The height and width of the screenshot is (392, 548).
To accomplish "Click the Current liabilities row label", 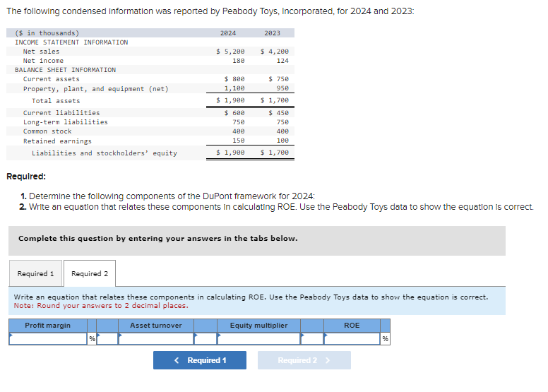I will (61, 112).
